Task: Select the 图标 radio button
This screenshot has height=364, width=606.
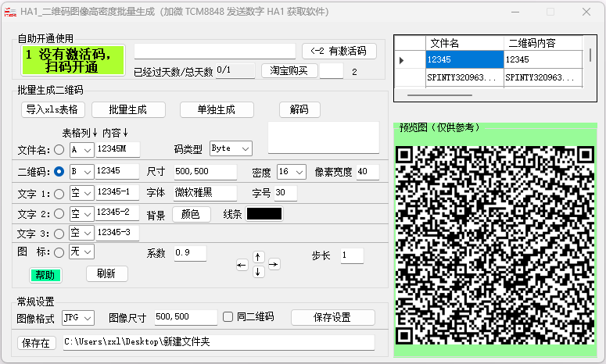Action: pyautogui.click(x=59, y=252)
